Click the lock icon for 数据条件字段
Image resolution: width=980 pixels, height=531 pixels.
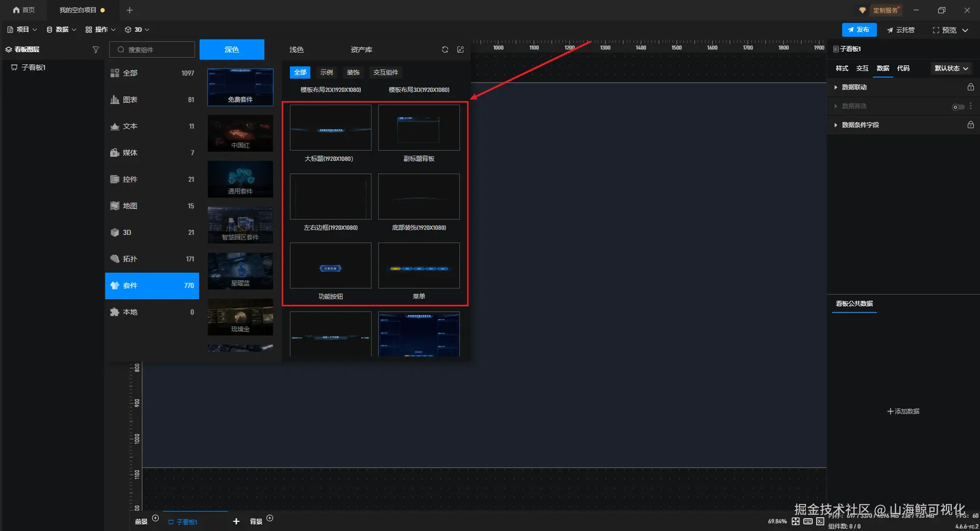pos(971,125)
